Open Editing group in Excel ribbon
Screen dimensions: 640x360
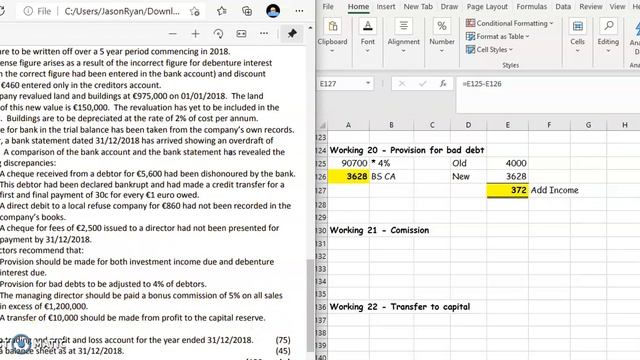click(x=608, y=36)
